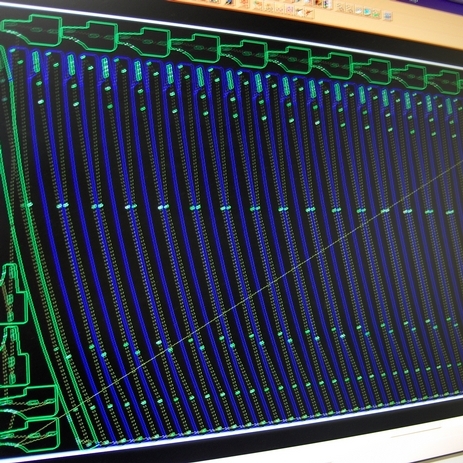463x463 pixels.
Task: Click the light blue icon left of the teal icon
Action: (359, 11)
